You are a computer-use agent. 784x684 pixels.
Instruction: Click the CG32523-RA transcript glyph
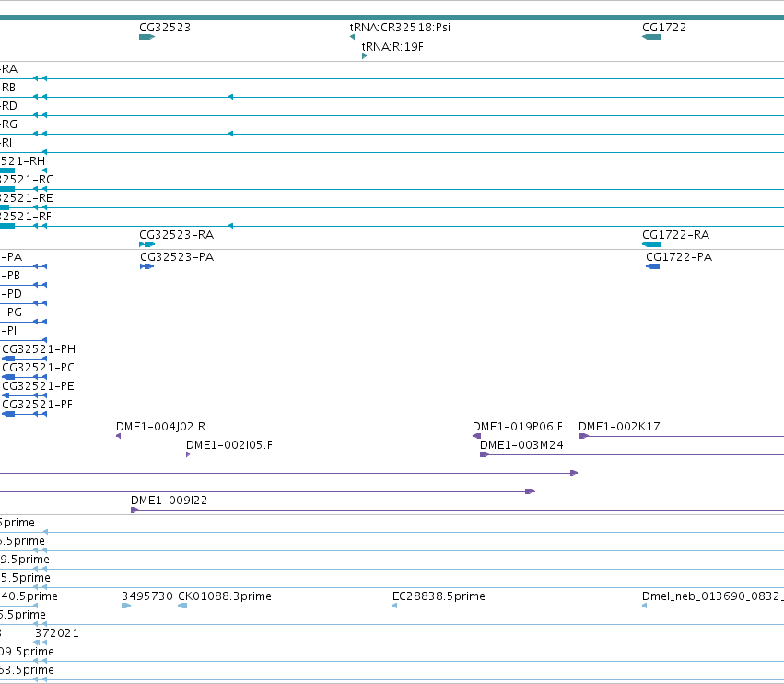147,244
